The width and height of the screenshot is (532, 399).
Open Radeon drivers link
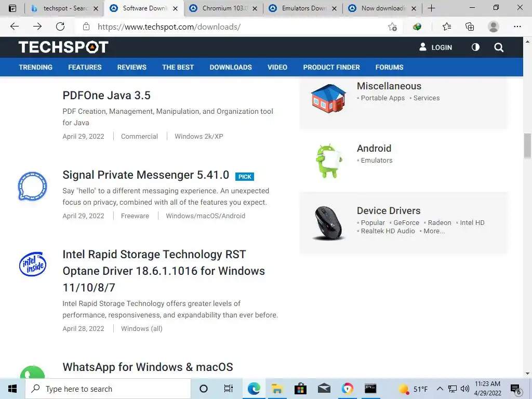point(440,222)
